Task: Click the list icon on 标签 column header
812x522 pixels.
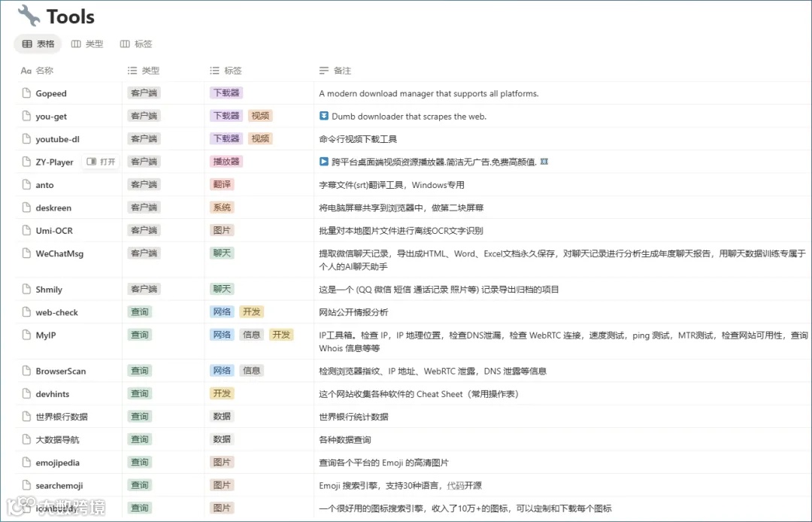Action: (215, 71)
